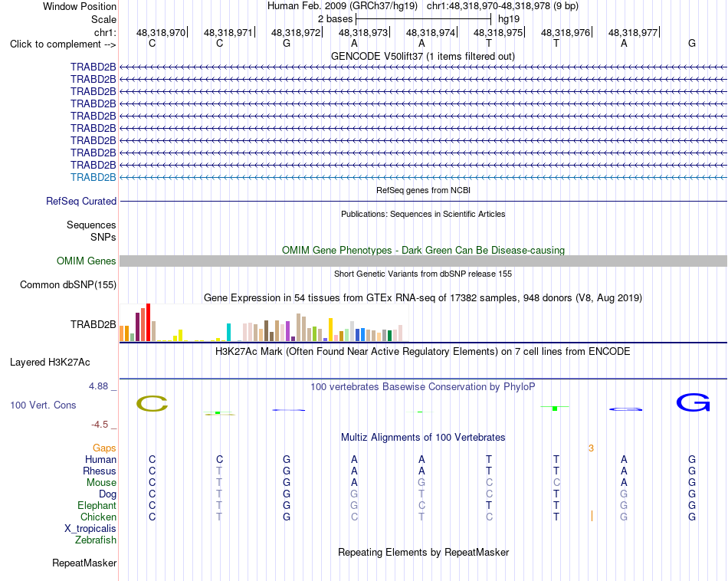Image resolution: width=728 pixels, height=581 pixels.
Task: Click position text chr1:48,318,970-48,318,978 (9 bp)
Action: tap(503, 6)
